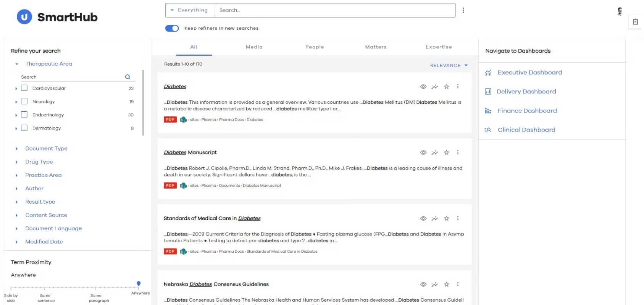Click the Therapeutic Area search magnifier icon

pyautogui.click(x=128, y=77)
